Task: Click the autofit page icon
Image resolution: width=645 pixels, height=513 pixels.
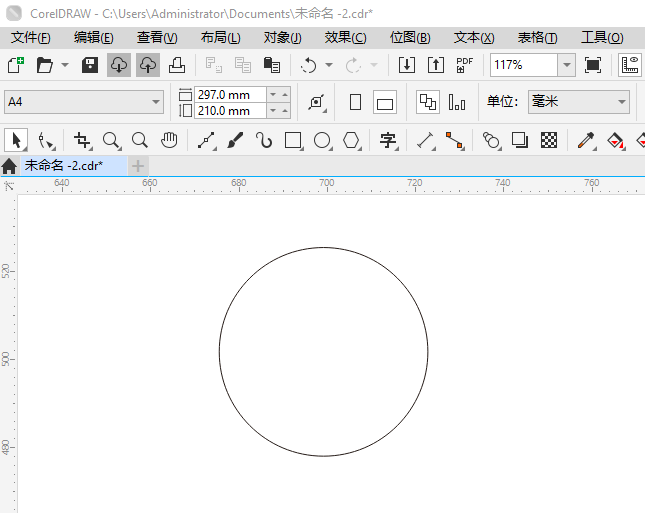Action: [x=317, y=102]
